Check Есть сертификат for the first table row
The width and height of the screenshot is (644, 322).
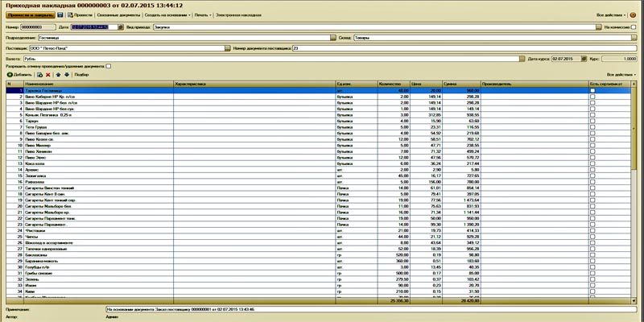pyautogui.click(x=593, y=91)
